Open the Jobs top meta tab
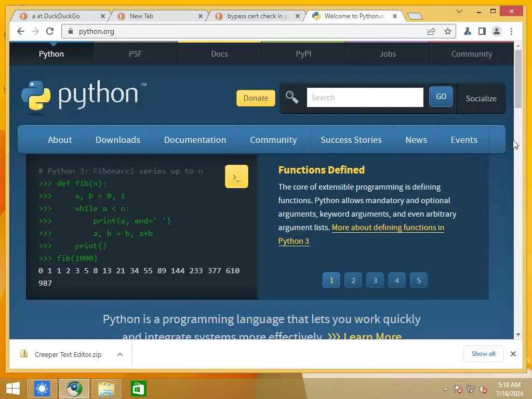Viewport: 532px width, 399px height. (388, 54)
